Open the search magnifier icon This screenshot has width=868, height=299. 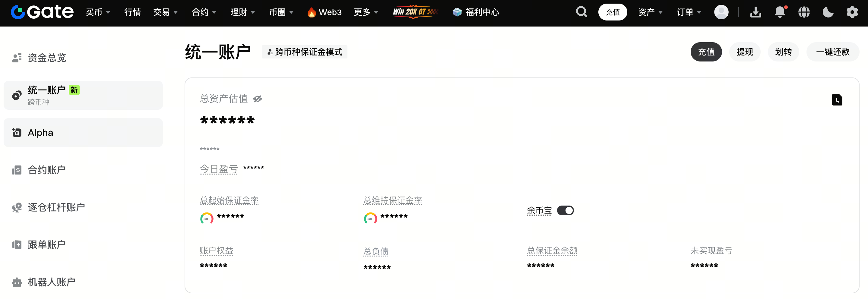coord(581,12)
